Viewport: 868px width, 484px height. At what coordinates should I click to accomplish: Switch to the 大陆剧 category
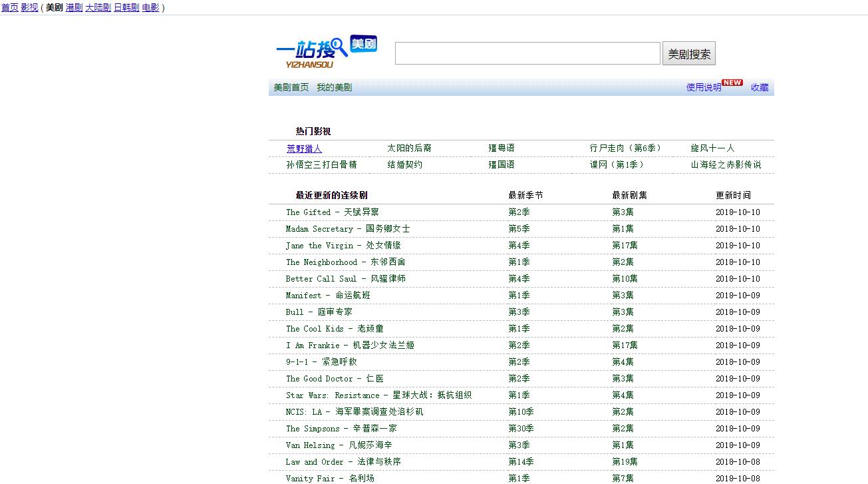tap(98, 8)
